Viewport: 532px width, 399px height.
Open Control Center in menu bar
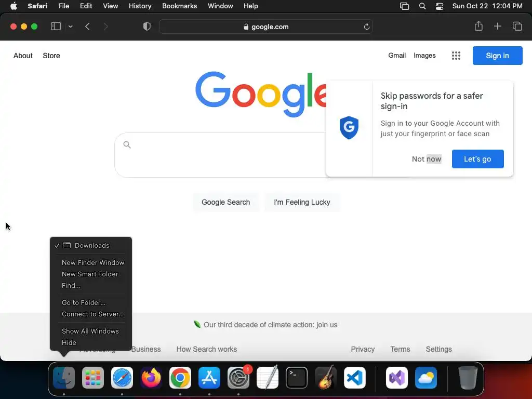pyautogui.click(x=440, y=6)
